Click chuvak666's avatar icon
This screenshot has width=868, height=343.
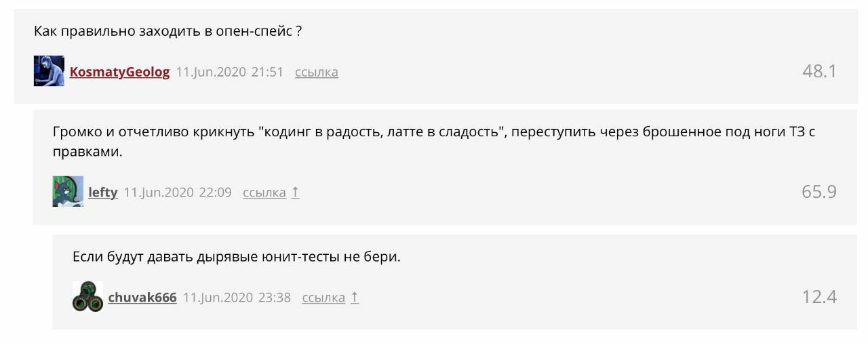(x=87, y=297)
